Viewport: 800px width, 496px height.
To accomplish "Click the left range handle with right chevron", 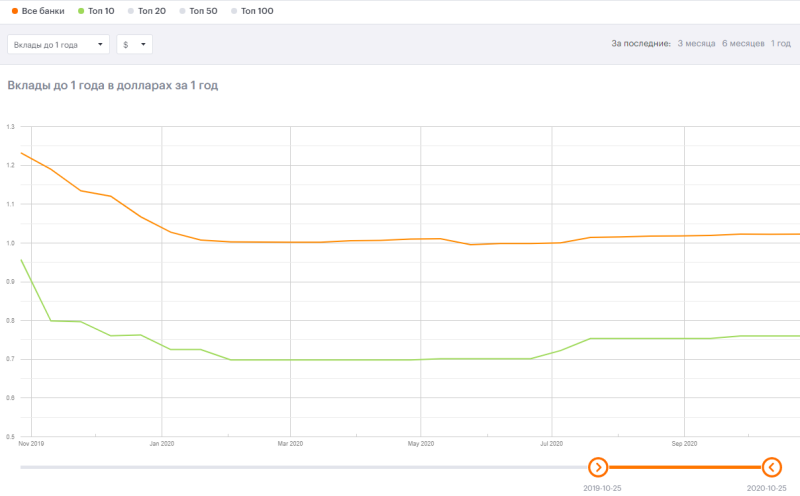I will pyautogui.click(x=598, y=467).
